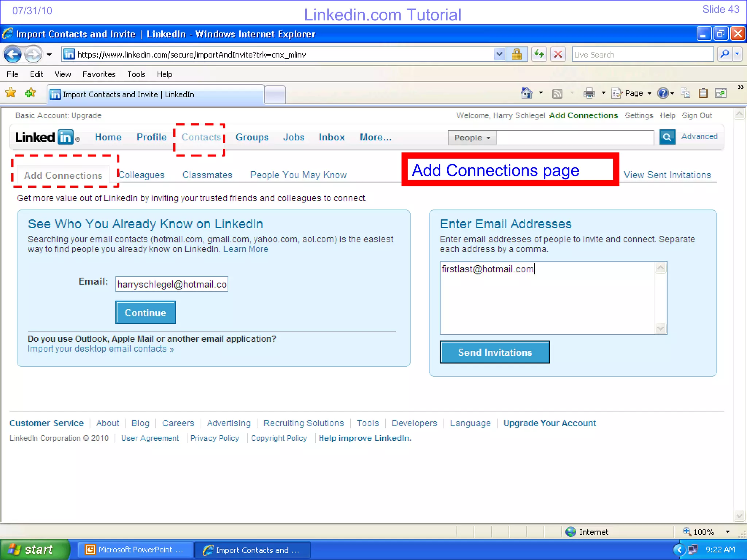Click the LinkedIn search text field

575,138
